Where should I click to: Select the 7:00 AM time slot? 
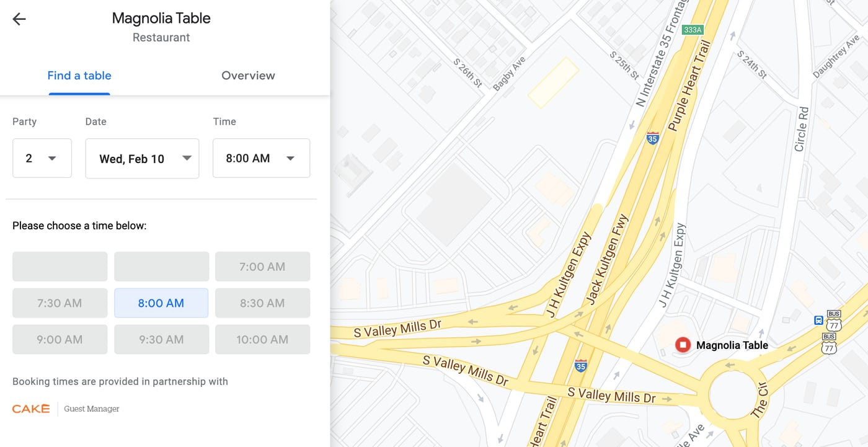(x=262, y=267)
